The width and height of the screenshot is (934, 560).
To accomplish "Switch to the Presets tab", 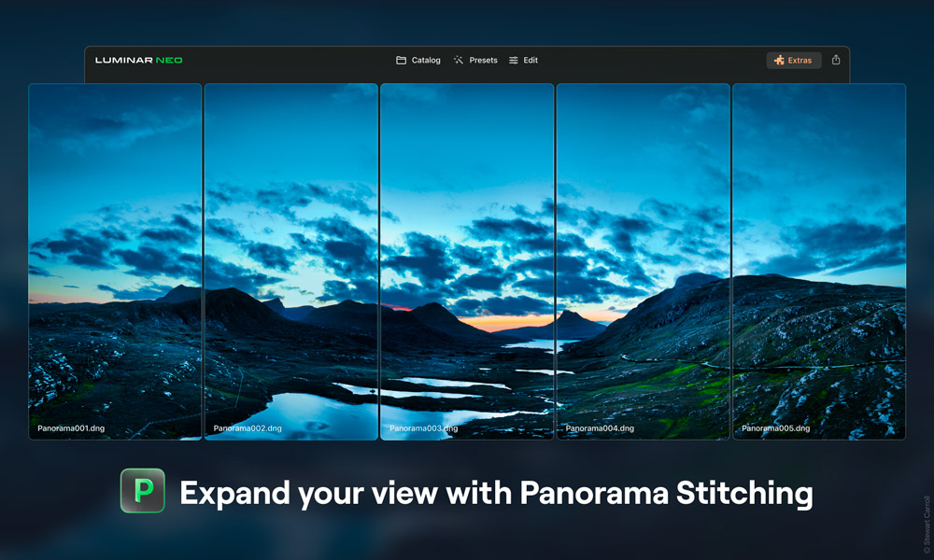I will click(475, 60).
